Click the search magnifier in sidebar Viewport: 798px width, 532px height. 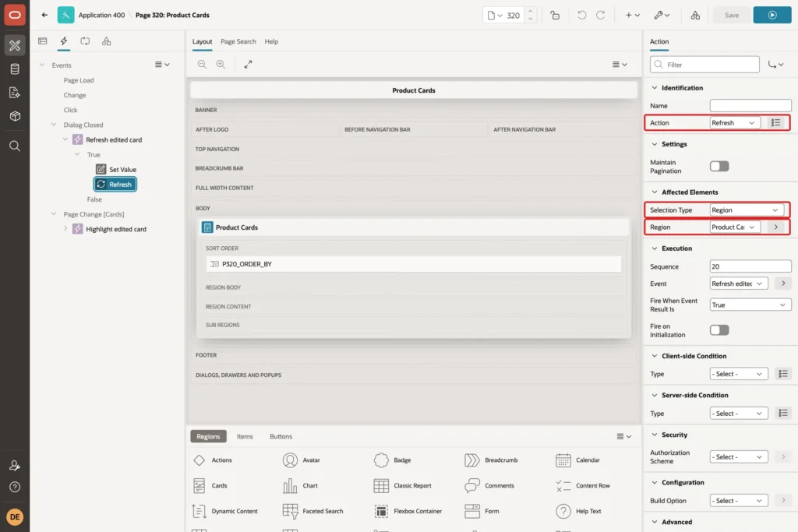[x=15, y=146]
